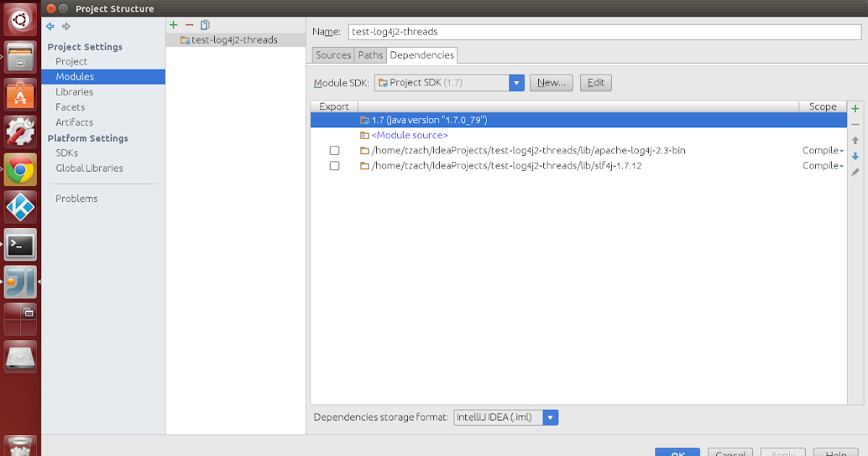Image resolution: width=868 pixels, height=456 pixels.
Task: Select slf4j-1.7.12 library row
Action: 579,166
